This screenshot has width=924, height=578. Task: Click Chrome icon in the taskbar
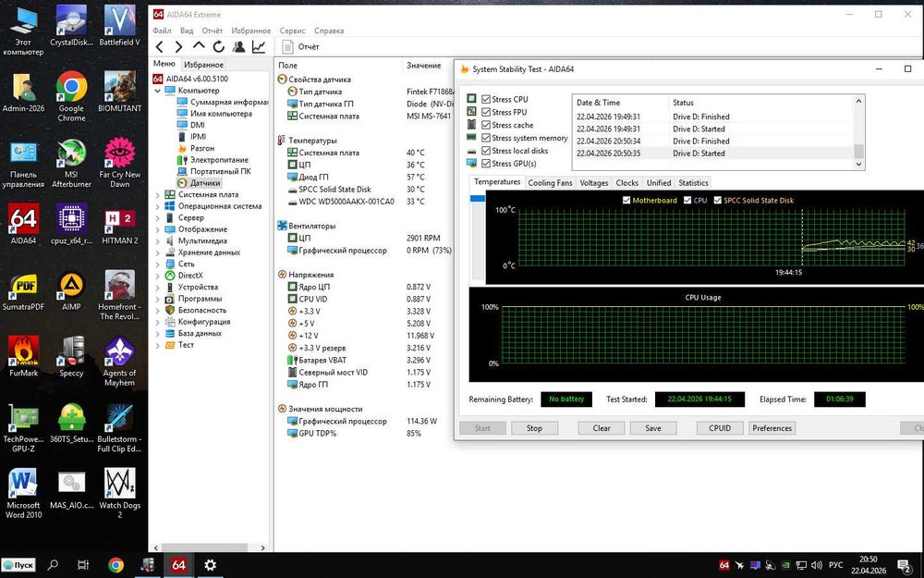tap(116, 565)
